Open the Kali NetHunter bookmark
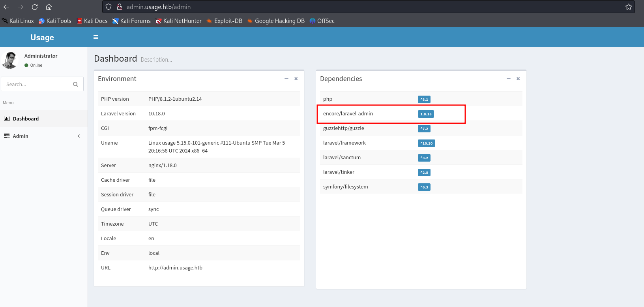This screenshot has height=307, width=644. [x=179, y=21]
